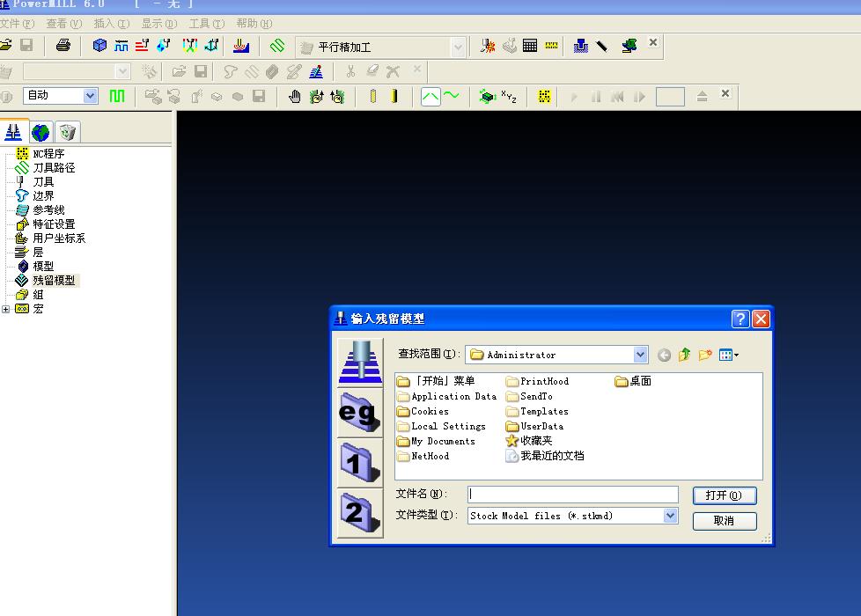Select the Local Settings folder
The image size is (861, 616).
[x=441, y=426]
